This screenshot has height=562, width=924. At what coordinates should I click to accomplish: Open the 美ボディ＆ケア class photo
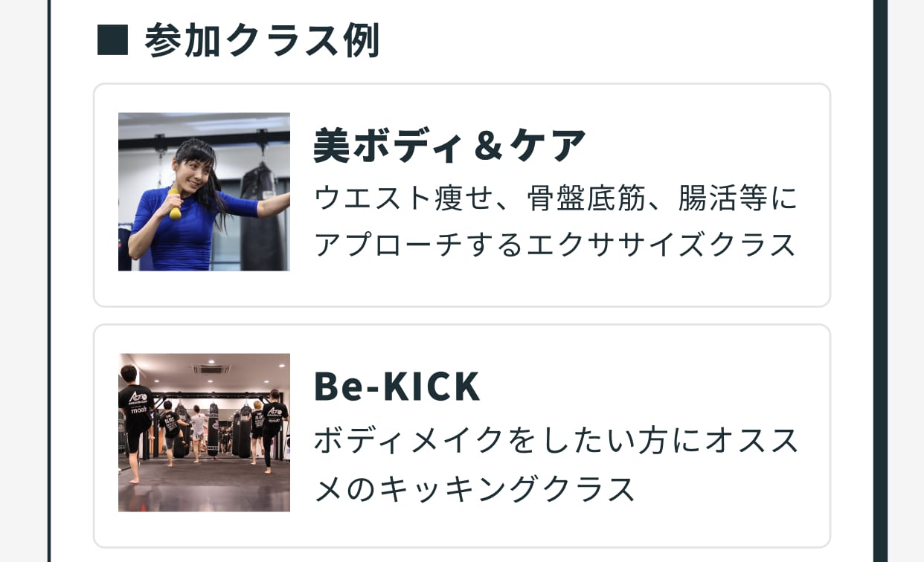(x=204, y=192)
